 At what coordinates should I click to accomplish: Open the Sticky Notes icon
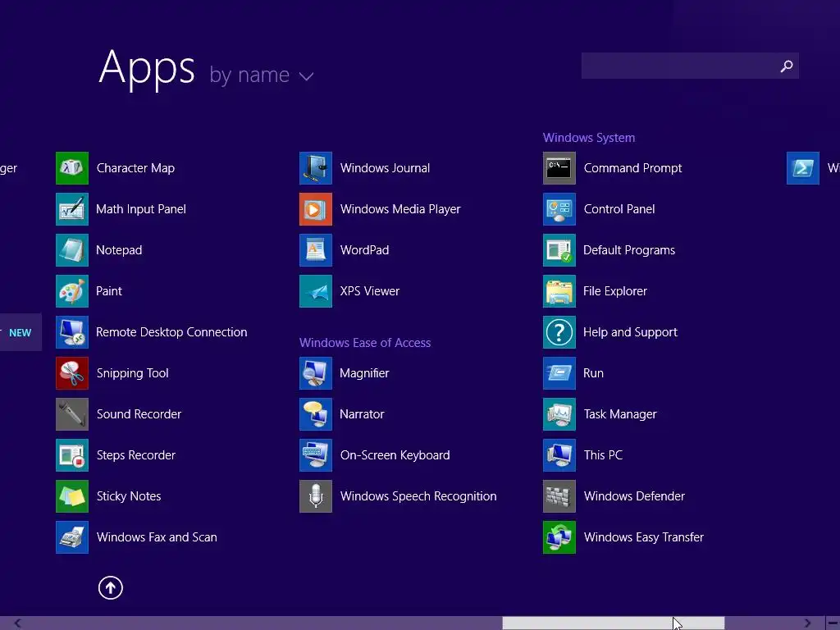point(72,496)
